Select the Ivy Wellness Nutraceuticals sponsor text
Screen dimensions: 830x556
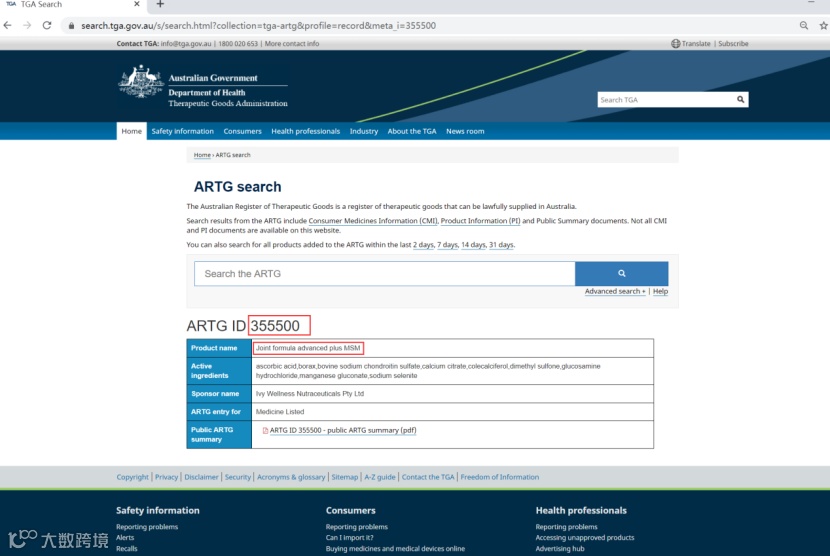pyautogui.click(x=310, y=393)
